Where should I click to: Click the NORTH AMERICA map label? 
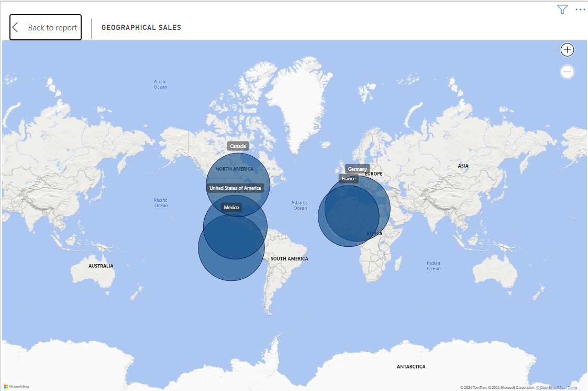235,169
